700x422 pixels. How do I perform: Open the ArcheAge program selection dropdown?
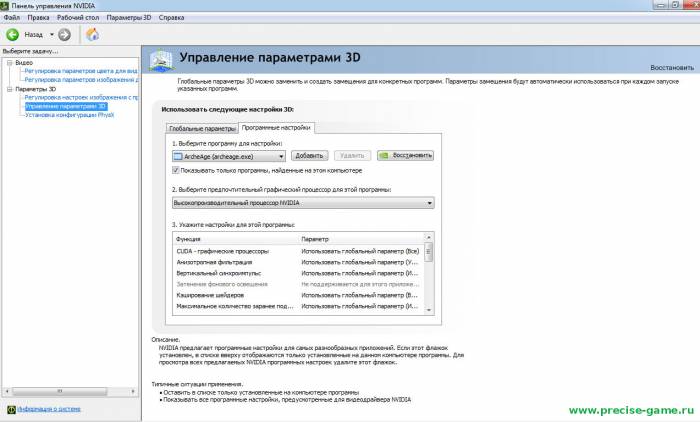pos(281,156)
